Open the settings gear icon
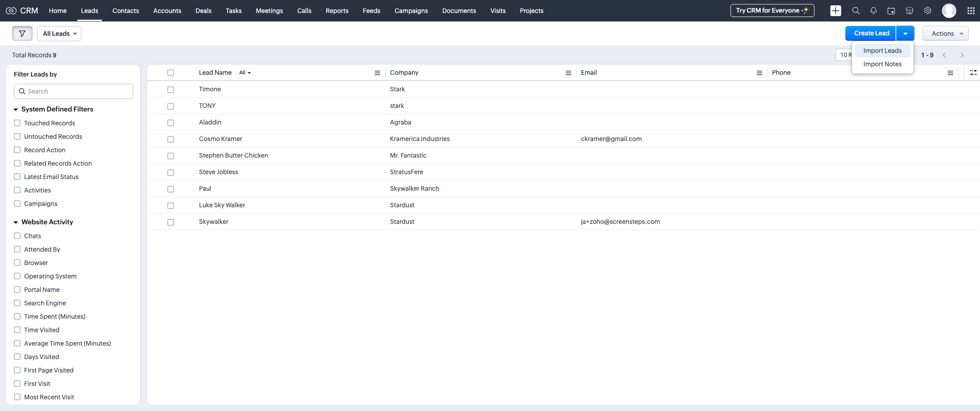The image size is (980, 411). tap(928, 11)
